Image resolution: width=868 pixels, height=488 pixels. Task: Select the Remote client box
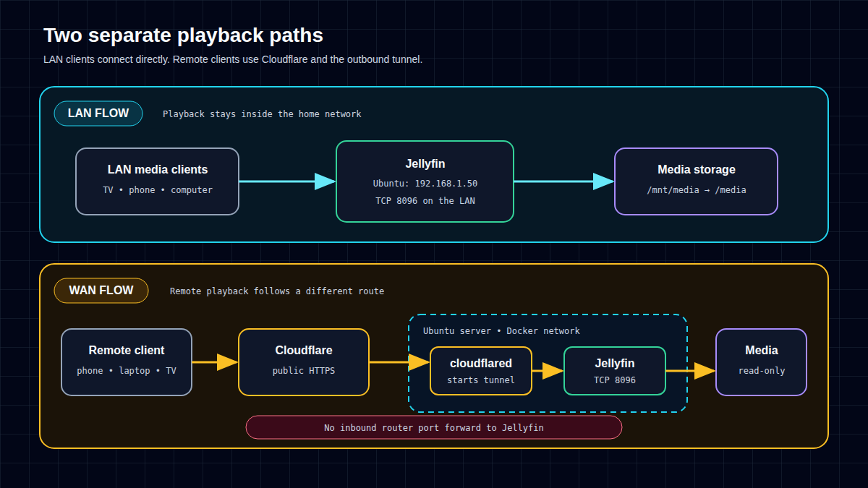(x=127, y=362)
